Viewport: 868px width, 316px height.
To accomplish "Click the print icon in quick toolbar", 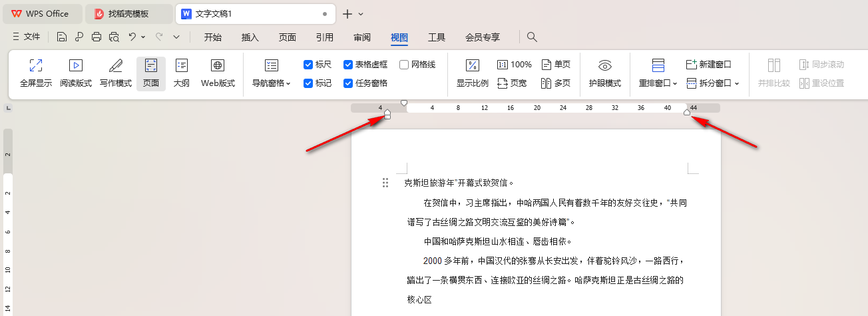I will (97, 37).
